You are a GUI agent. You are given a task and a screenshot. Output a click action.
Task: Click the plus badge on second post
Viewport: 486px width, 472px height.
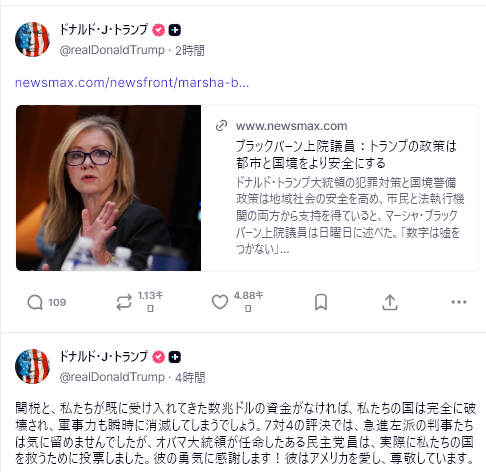[x=175, y=357]
